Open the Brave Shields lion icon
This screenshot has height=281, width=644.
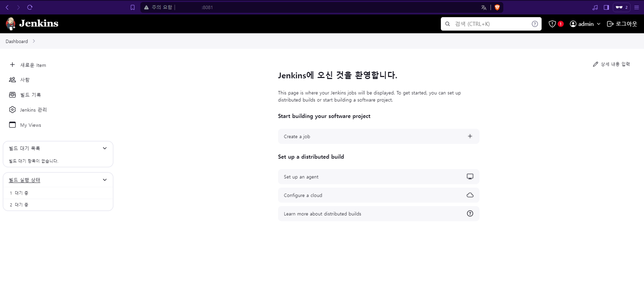click(497, 7)
